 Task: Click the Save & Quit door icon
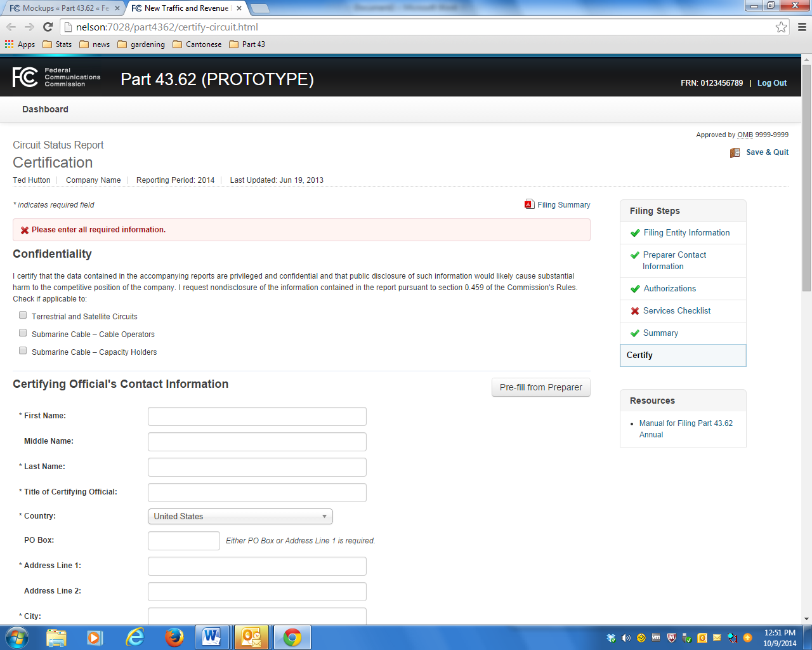(735, 152)
